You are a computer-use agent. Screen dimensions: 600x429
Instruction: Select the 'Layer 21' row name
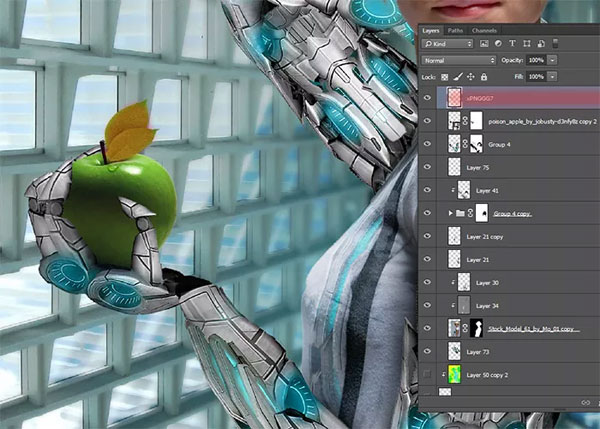click(478, 260)
